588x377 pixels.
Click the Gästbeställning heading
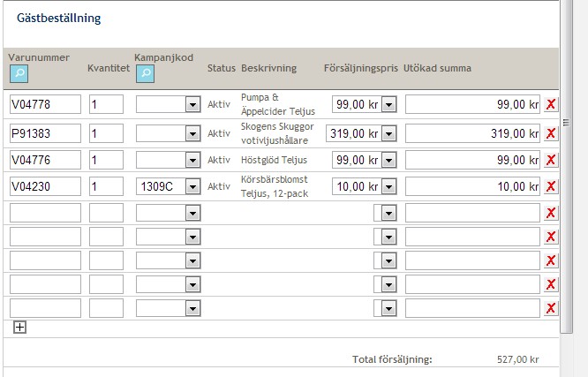click(59, 18)
